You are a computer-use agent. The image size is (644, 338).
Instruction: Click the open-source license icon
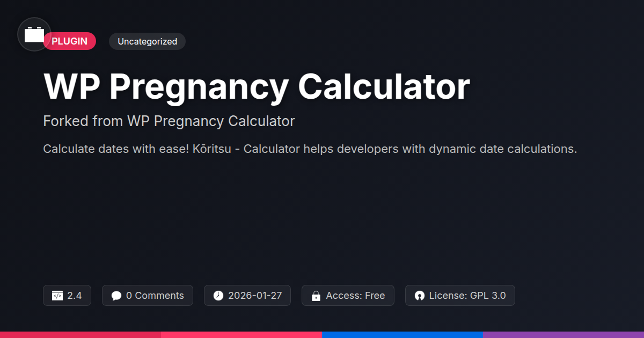click(x=419, y=296)
